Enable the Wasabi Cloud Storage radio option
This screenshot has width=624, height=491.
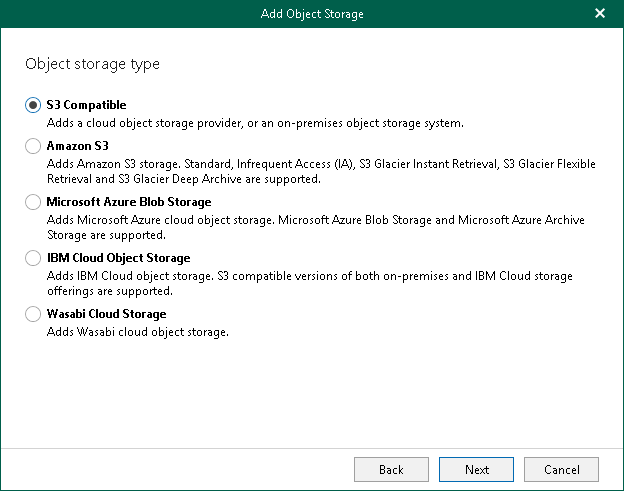coord(33,314)
